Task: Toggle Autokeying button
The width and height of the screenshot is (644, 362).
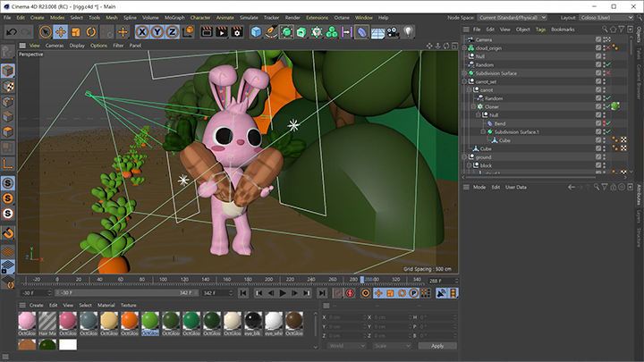Action: pyautogui.click(x=351, y=293)
